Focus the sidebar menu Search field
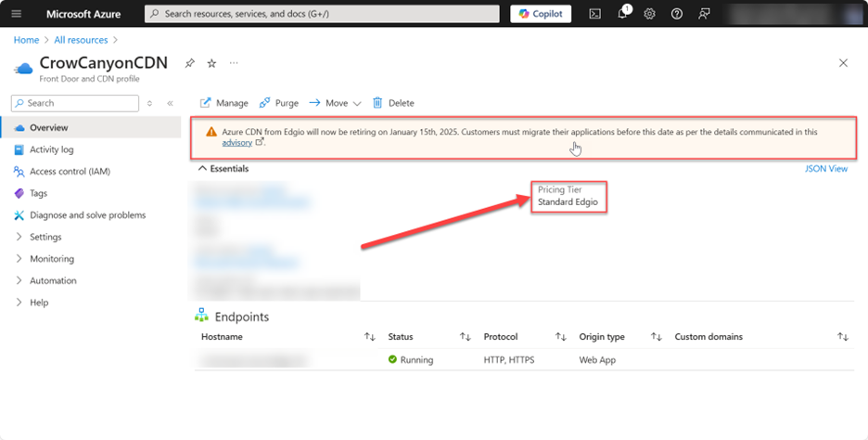This screenshot has width=868, height=440. [75, 103]
